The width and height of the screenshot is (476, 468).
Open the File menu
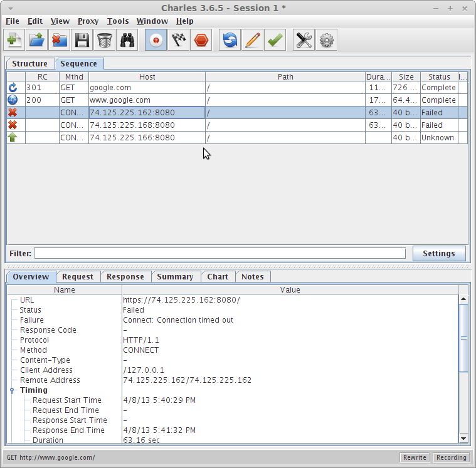coord(13,21)
